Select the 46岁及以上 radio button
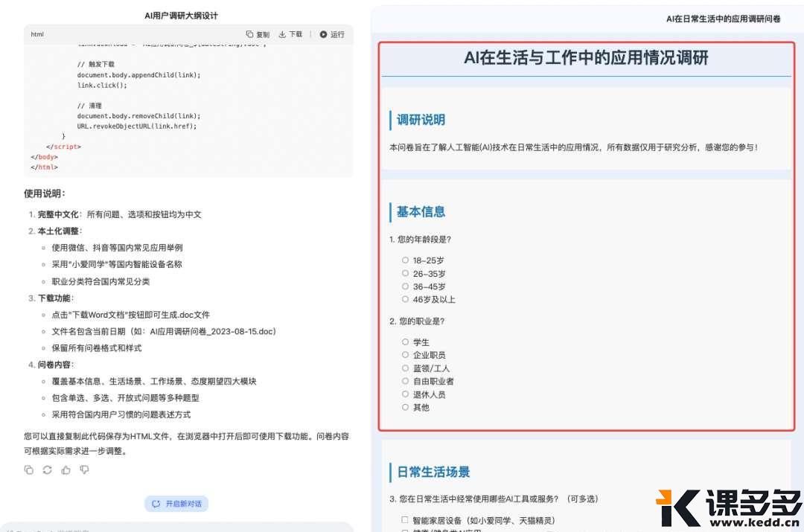Image resolution: width=804 pixels, height=532 pixels. pyautogui.click(x=405, y=299)
